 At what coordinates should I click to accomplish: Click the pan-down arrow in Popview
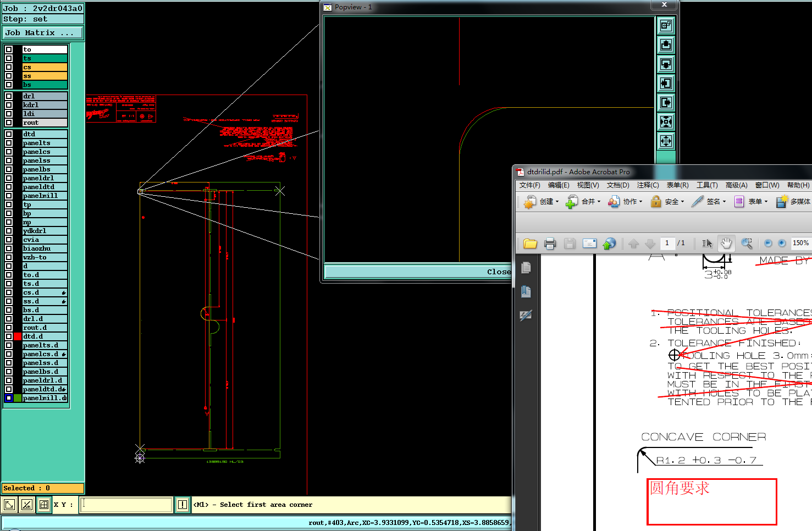pyautogui.click(x=666, y=64)
